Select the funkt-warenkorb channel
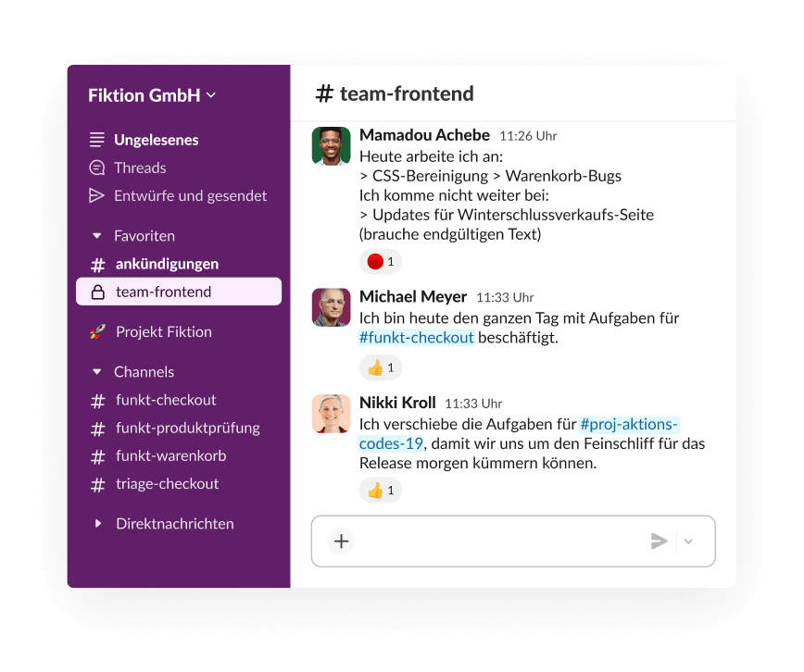Image resolution: width=804 pixels, height=672 pixels. (170, 455)
